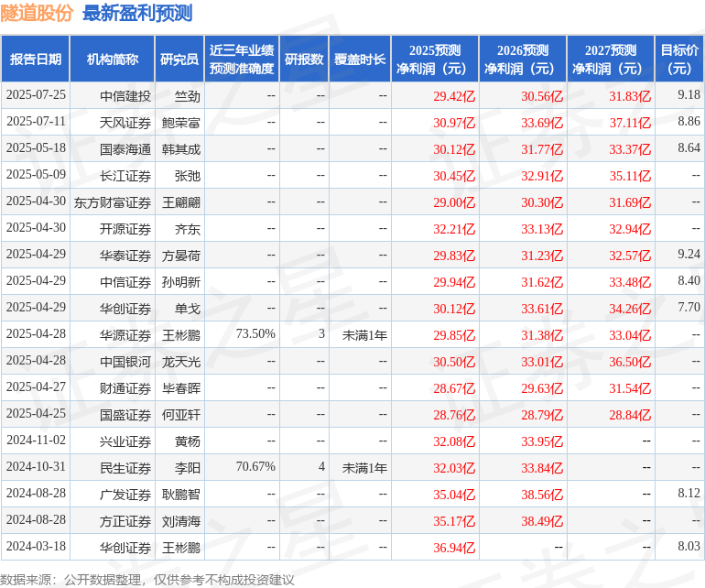Click institution 国泰海通
The height and width of the screenshot is (588, 705).
[125, 149]
